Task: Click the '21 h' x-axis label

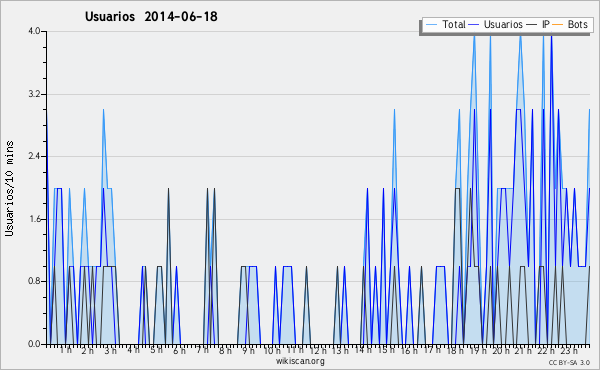Action: (523, 350)
